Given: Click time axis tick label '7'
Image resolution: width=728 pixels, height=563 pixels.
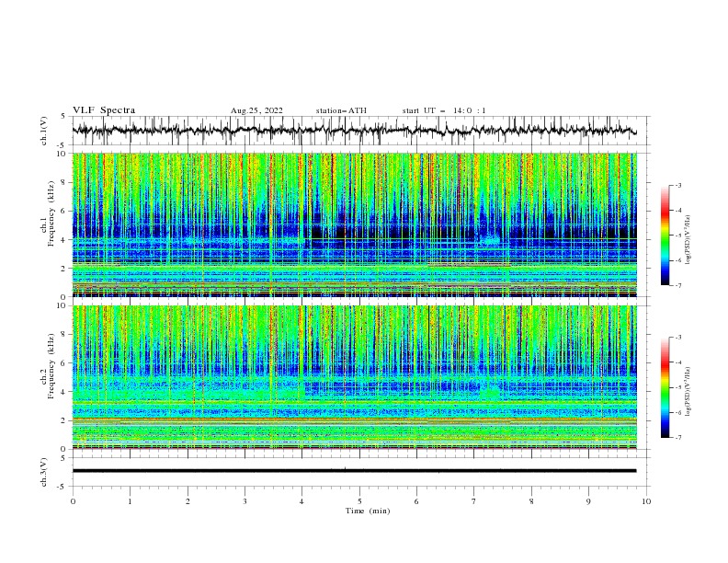Looking at the screenshot, I should pyautogui.click(x=474, y=501).
